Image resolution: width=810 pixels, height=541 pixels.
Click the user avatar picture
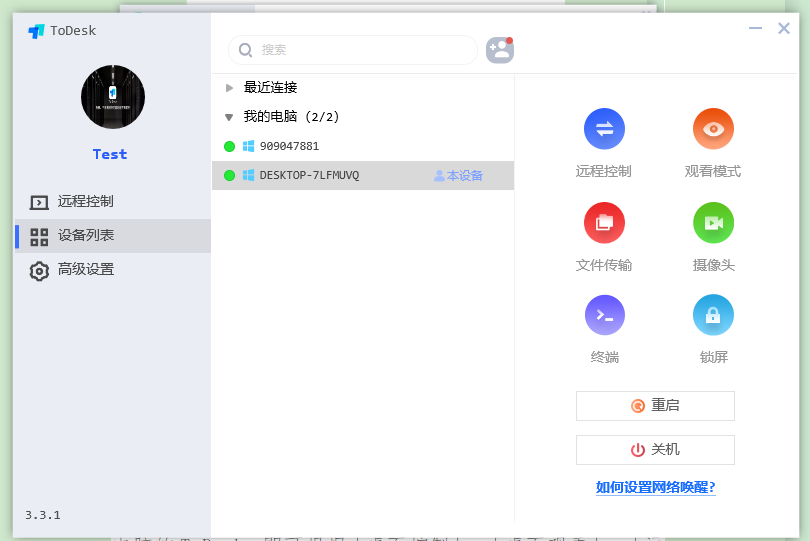click(x=113, y=97)
